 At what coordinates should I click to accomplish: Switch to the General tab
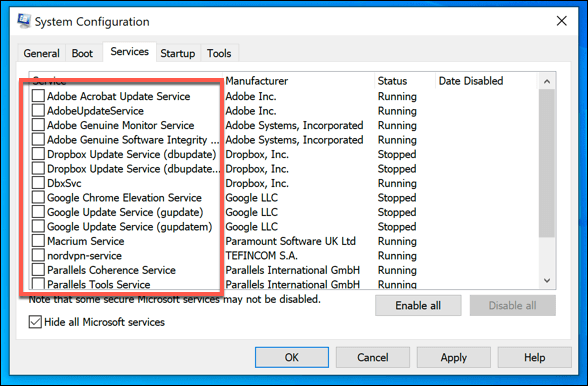(x=42, y=53)
